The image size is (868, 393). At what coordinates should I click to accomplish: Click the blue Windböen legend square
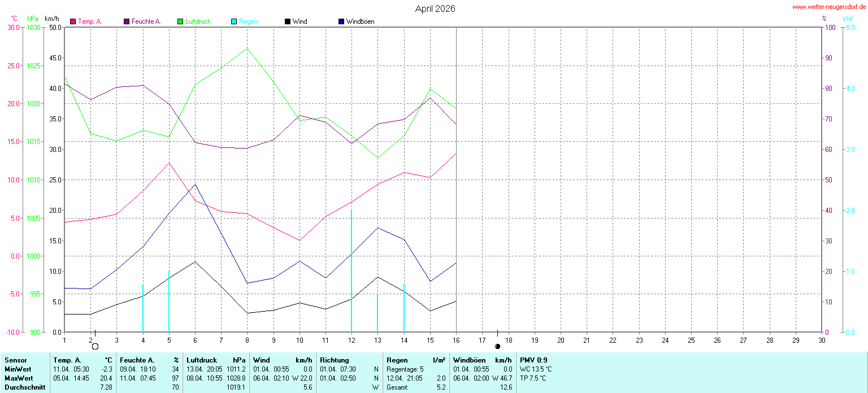click(341, 21)
